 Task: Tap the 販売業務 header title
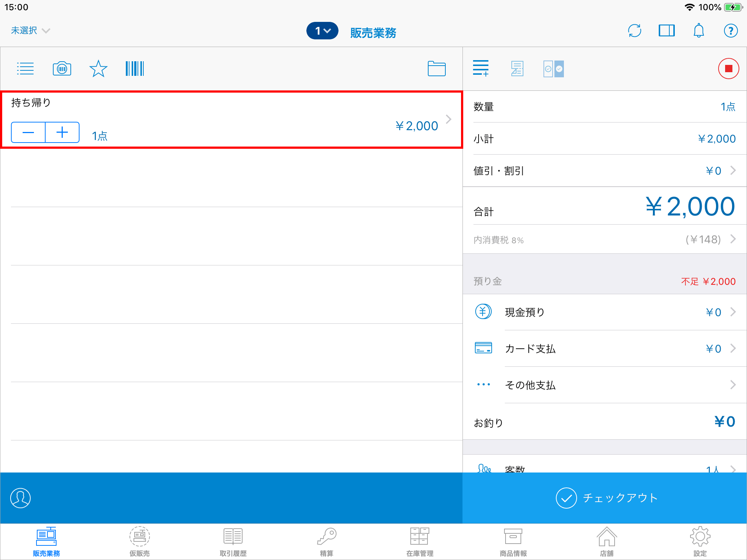point(373,33)
